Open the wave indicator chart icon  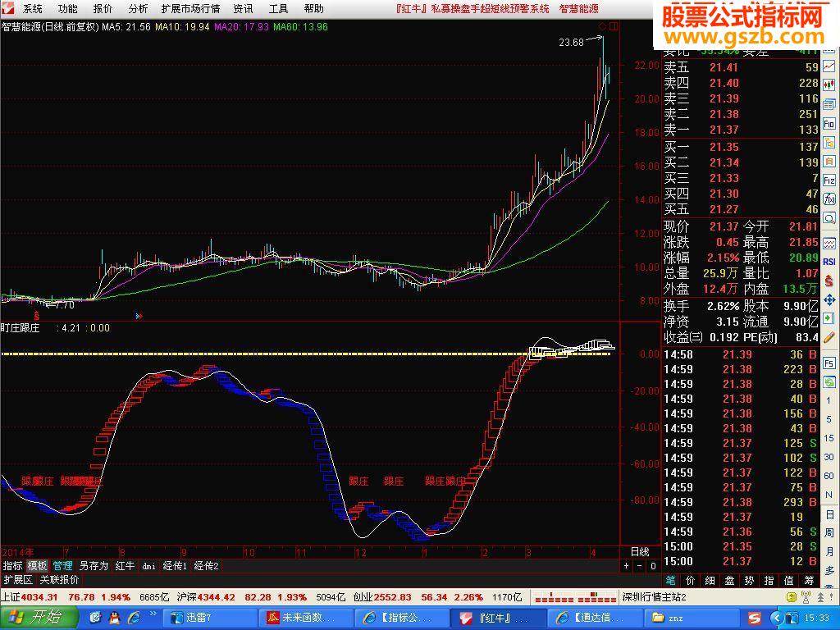click(829, 243)
